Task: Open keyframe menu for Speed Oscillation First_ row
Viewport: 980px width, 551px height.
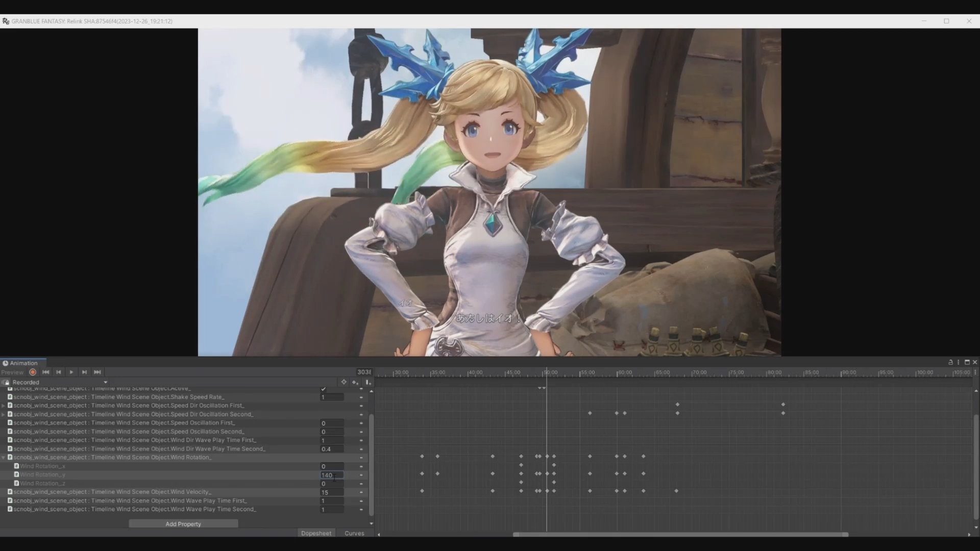Action: click(361, 423)
